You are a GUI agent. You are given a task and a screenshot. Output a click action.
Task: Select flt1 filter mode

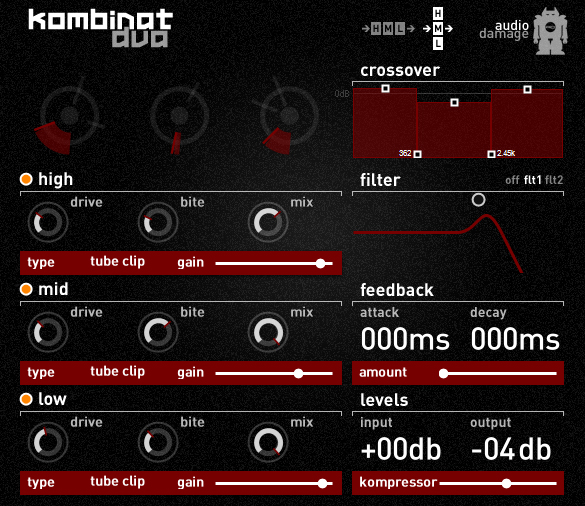(532, 180)
